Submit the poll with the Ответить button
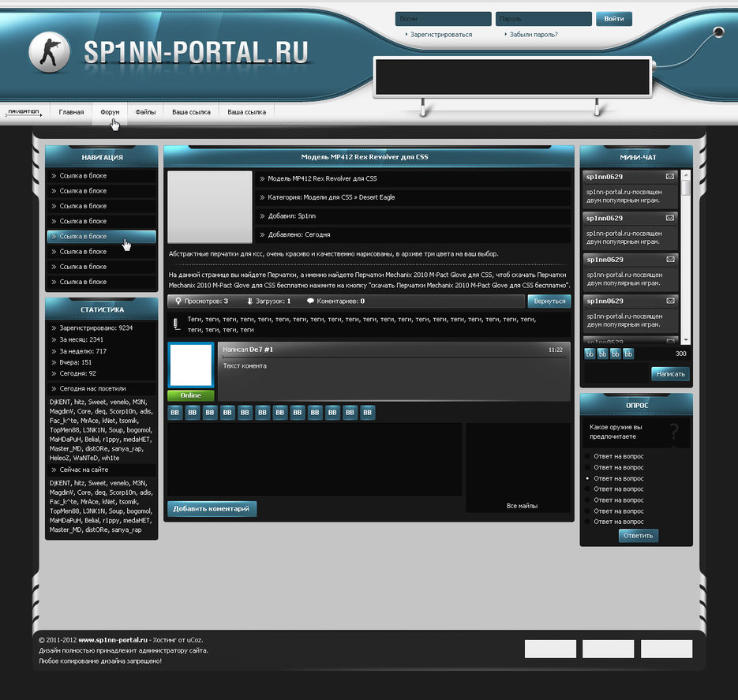 pyautogui.click(x=639, y=535)
